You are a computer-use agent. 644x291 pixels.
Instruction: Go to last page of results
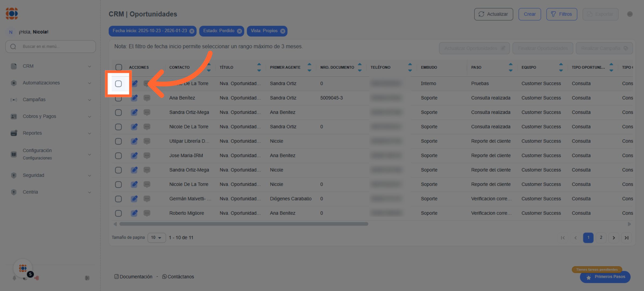(x=626, y=238)
